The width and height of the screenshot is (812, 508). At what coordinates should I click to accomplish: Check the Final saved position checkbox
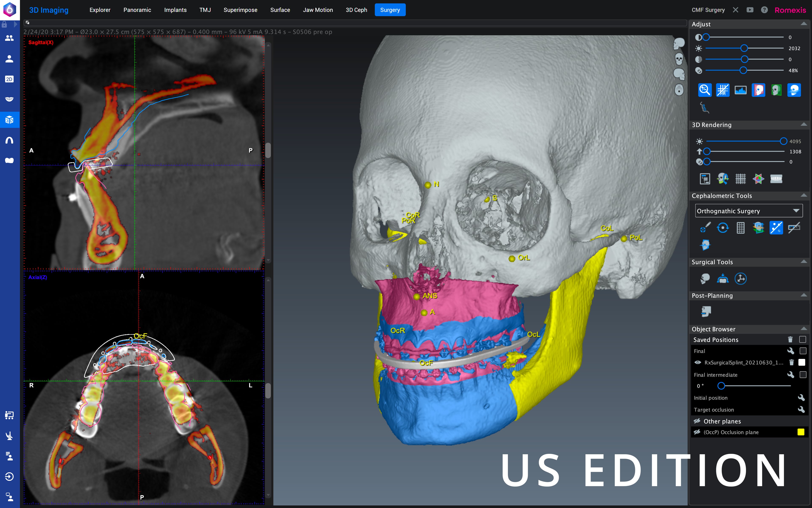click(803, 351)
